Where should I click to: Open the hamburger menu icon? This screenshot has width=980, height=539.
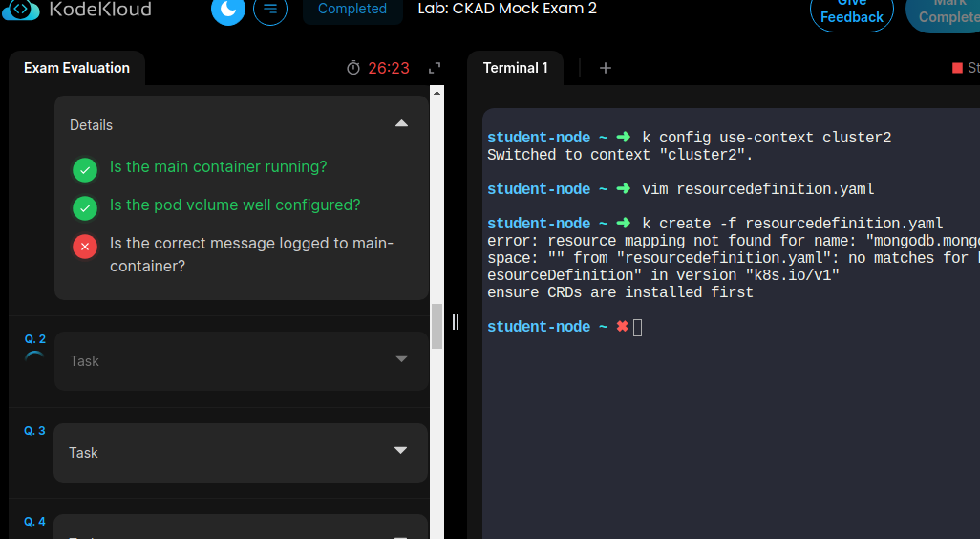pos(270,10)
